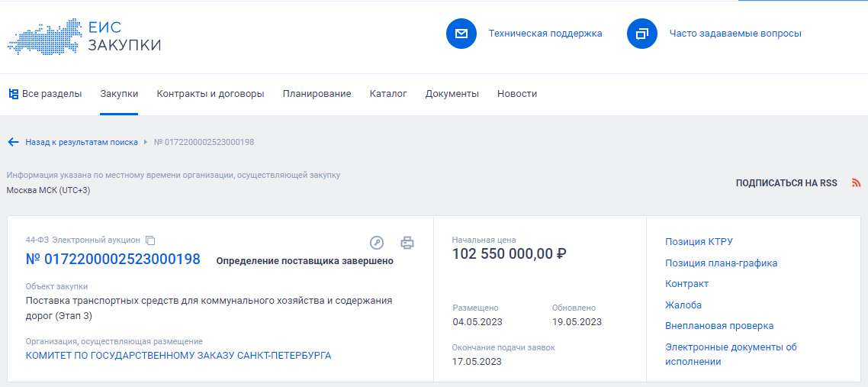Open Часто задаваемые вопросы link

point(735,34)
